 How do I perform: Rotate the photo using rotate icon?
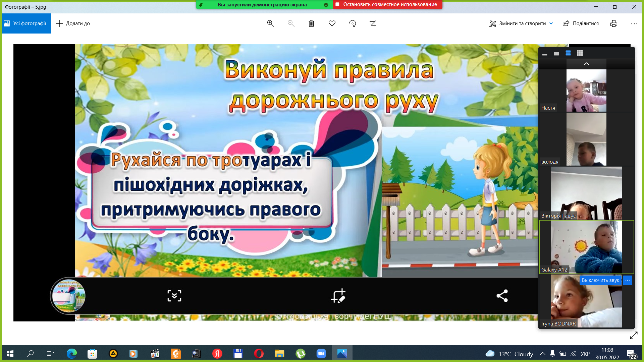[x=353, y=23]
